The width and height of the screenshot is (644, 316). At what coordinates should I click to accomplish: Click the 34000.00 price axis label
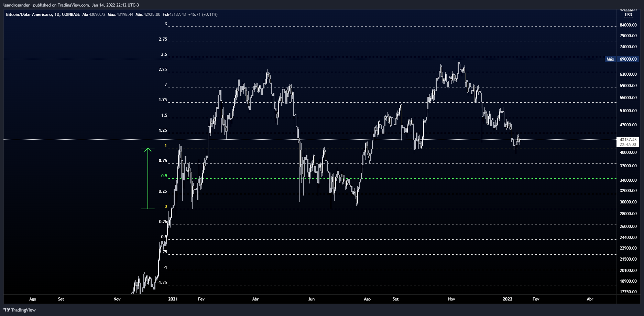point(628,180)
